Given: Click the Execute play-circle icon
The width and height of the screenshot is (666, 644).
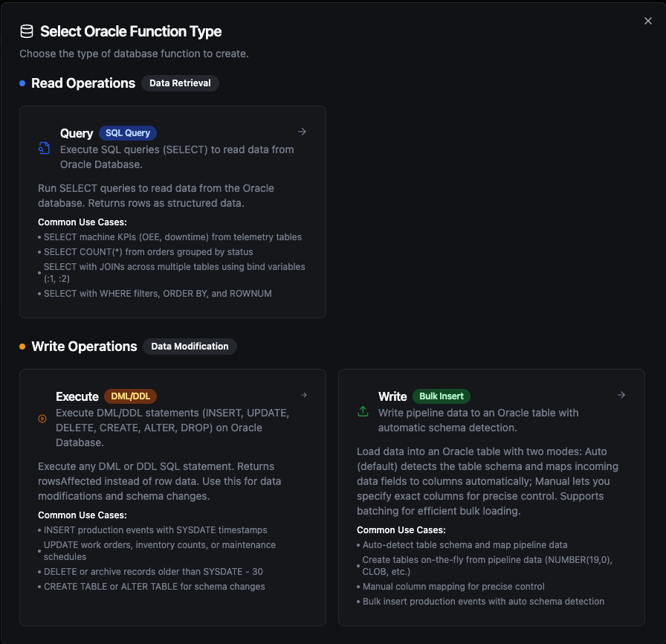Looking at the screenshot, I should (42, 419).
